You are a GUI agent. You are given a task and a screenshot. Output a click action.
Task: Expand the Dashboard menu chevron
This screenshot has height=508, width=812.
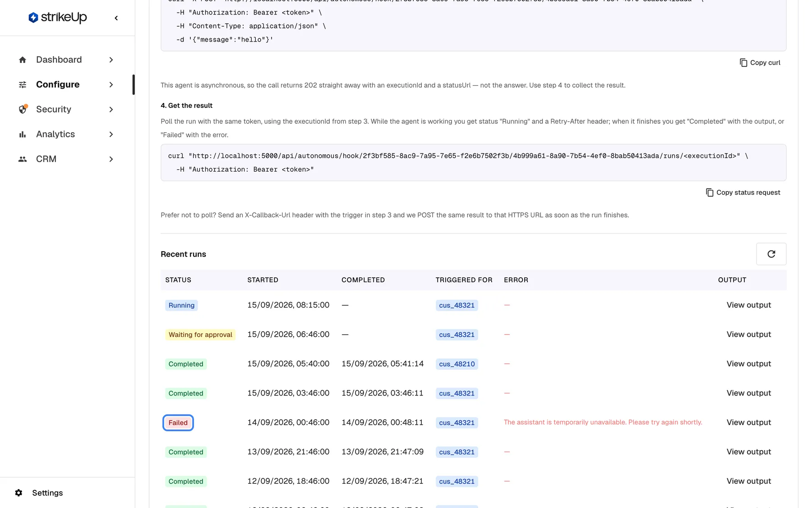coord(111,60)
